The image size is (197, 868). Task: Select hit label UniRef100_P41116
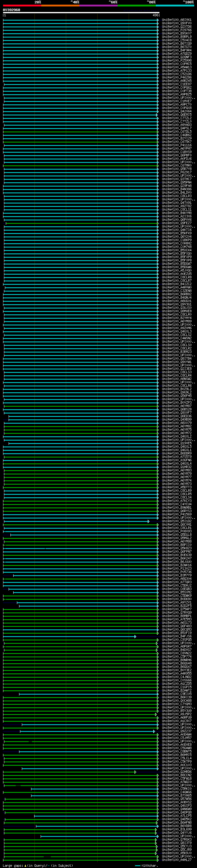(176, 145)
